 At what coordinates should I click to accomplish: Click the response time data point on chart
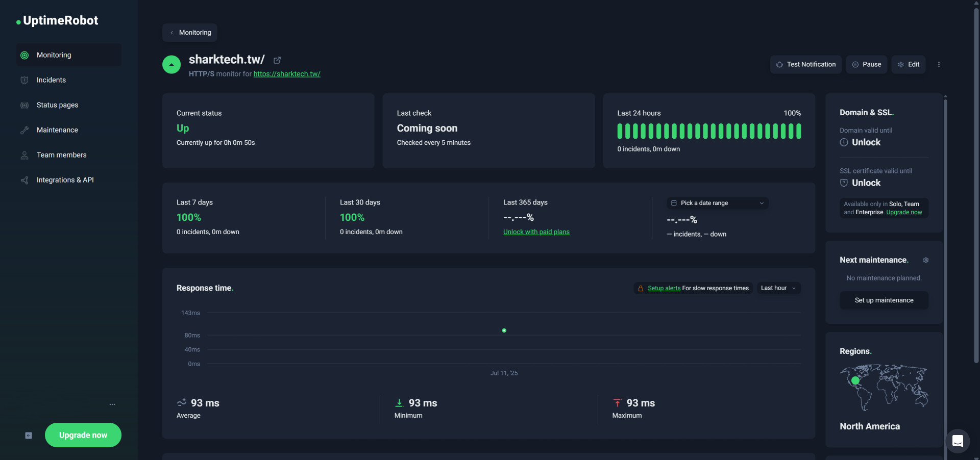pos(504,330)
